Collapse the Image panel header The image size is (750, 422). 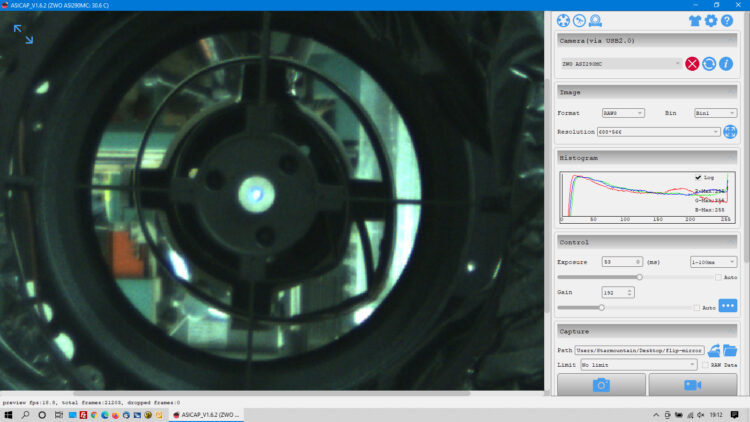click(647, 92)
